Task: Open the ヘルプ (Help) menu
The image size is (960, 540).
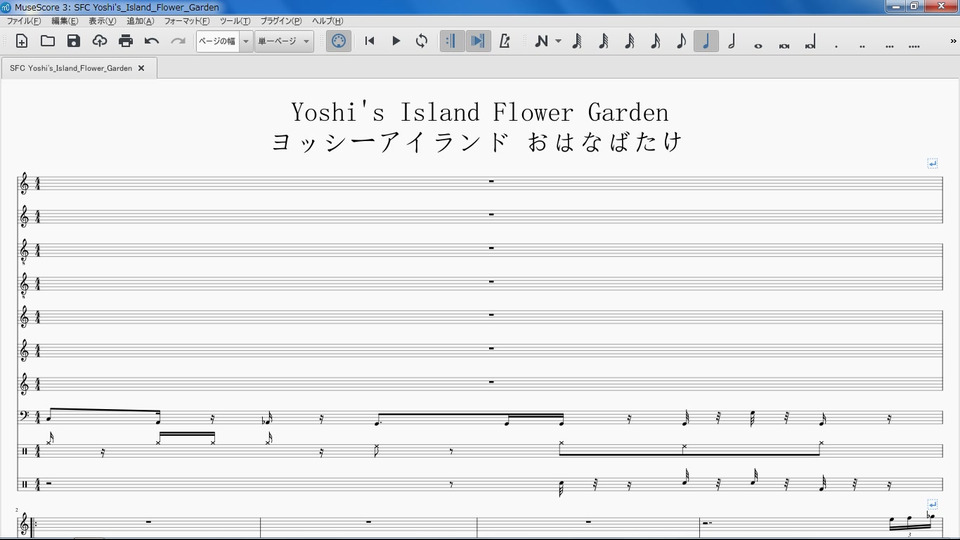Action: 328,21
